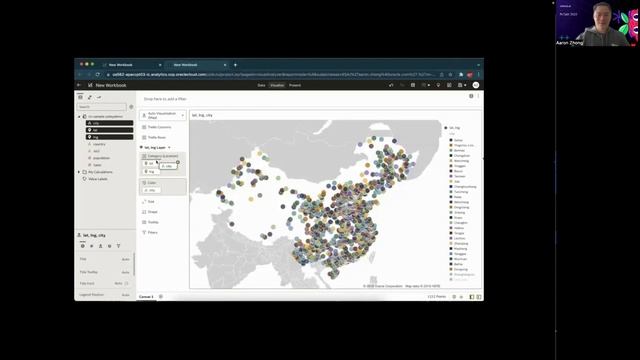640x360 pixels.
Task: Click the properties panel scrollbar
Action: click(134, 264)
